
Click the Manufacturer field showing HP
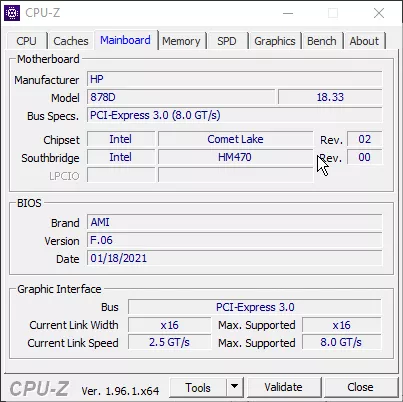235,79
